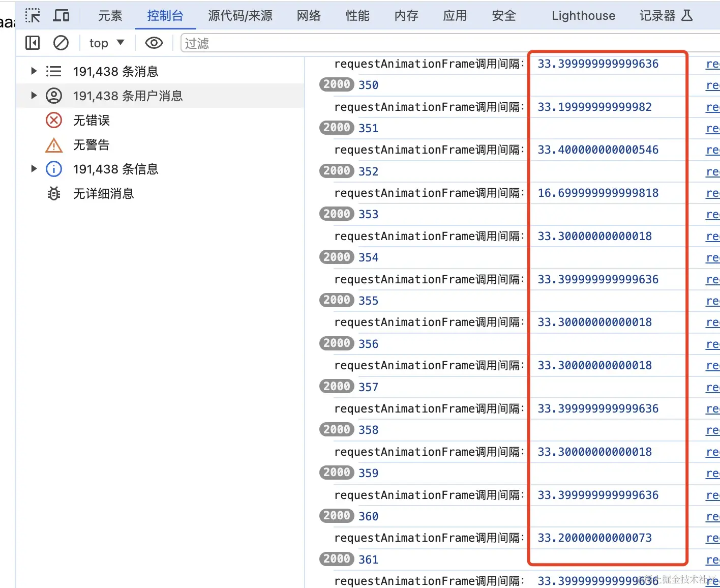The height and width of the screenshot is (588, 720).
Task: Select the 无警告 filter row
Action: pos(160,145)
